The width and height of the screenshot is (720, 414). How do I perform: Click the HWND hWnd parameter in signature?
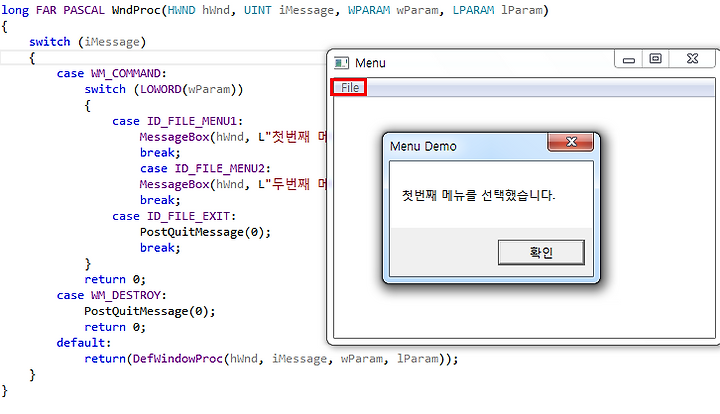pyautogui.click(x=198, y=10)
